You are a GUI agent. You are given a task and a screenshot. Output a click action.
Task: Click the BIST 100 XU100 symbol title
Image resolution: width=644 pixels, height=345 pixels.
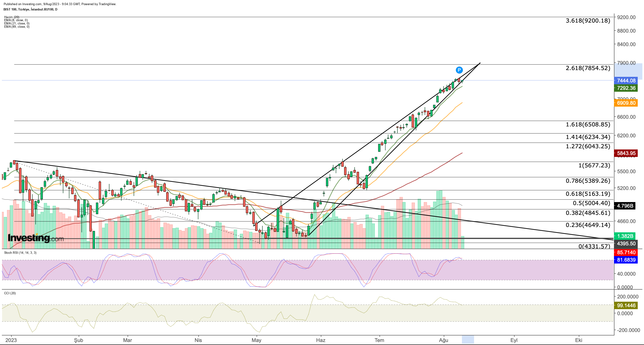(30, 10)
